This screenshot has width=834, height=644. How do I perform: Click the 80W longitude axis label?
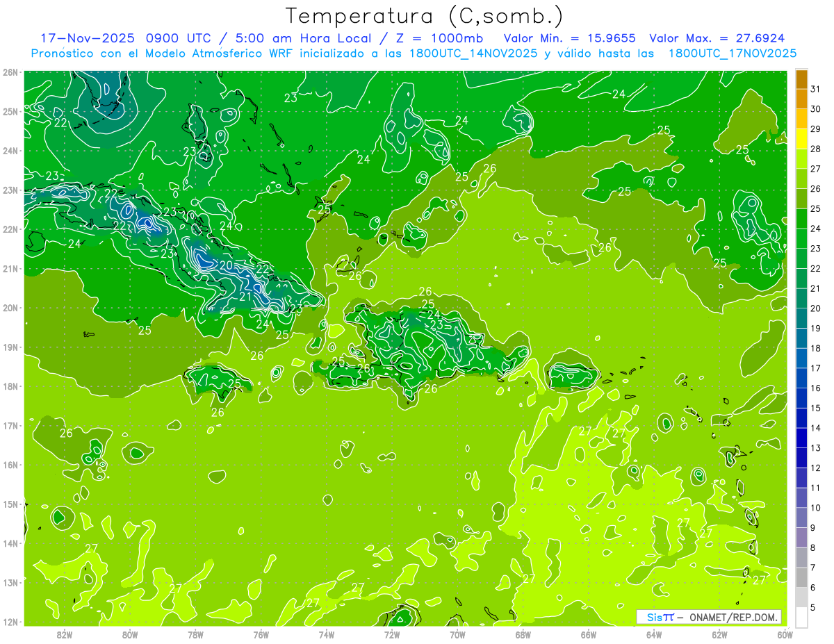click(x=130, y=634)
